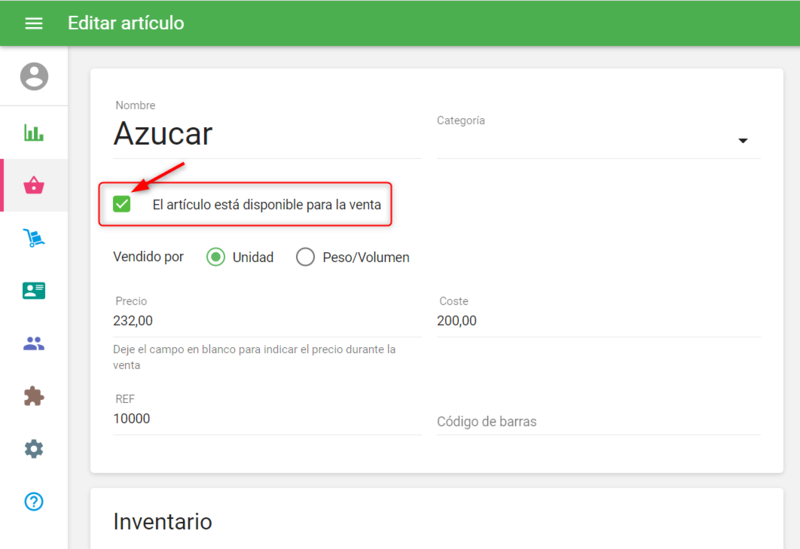Click the Código de barras field
The image size is (800, 549).
(597, 421)
